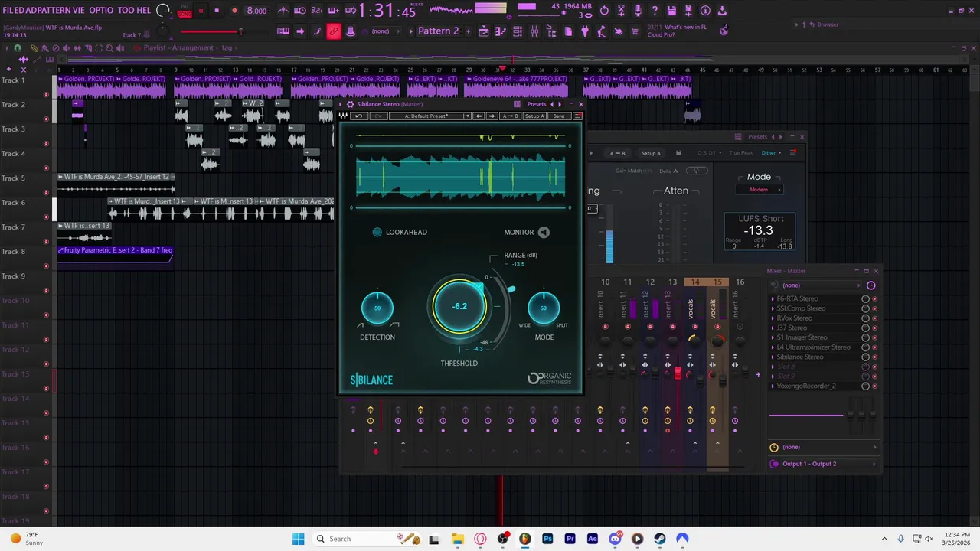Stop playback in the transport bar
Viewport: 980px width, 551px height.
pos(217,11)
